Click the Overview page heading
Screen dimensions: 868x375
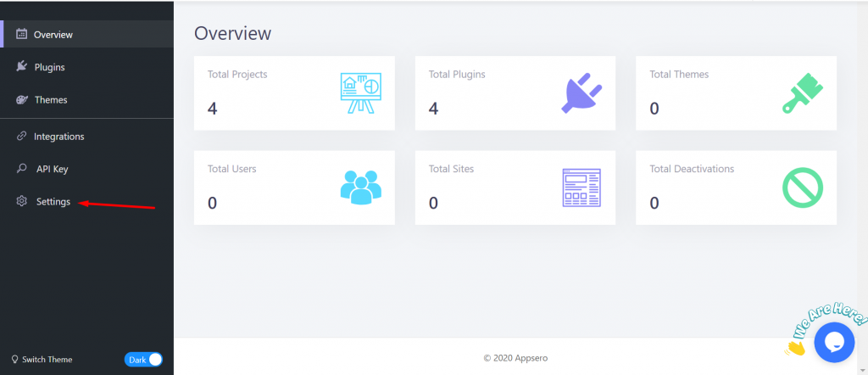coord(232,33)
